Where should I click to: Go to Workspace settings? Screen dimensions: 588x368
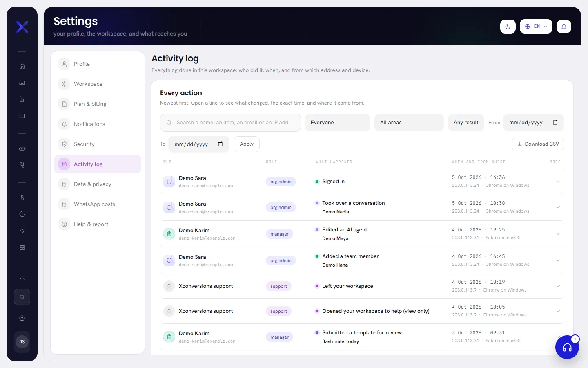(x=98, y=84)
